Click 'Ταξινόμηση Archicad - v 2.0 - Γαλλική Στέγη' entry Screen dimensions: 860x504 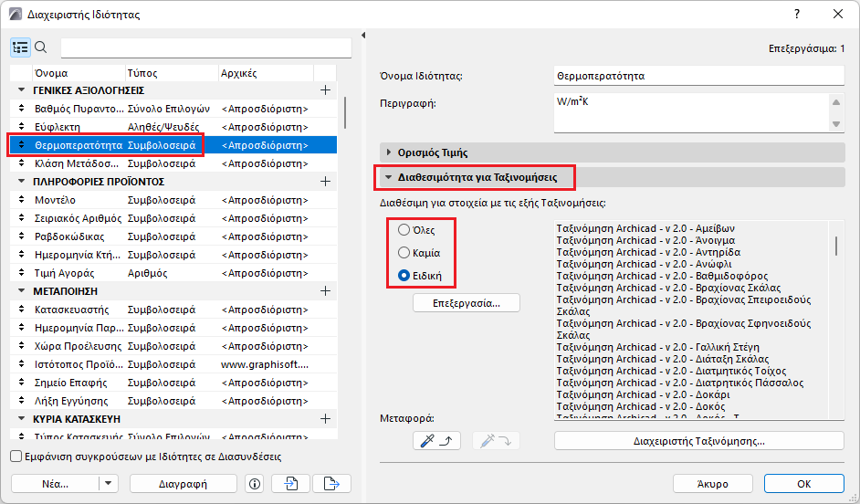(657, 347)
